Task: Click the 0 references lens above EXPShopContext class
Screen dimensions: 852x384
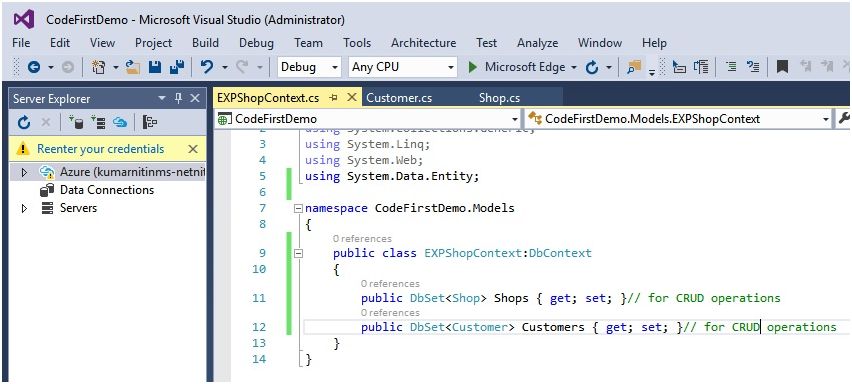Action: click(x=362, y=238)
